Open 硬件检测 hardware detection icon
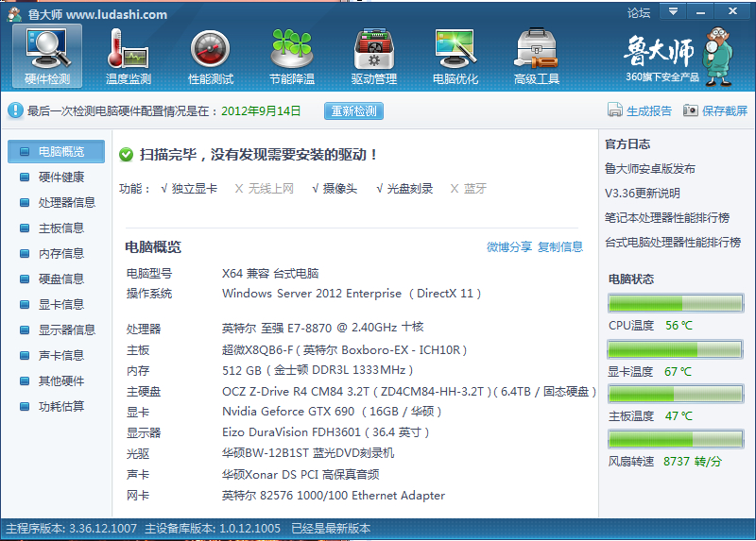 pos(47,56)
